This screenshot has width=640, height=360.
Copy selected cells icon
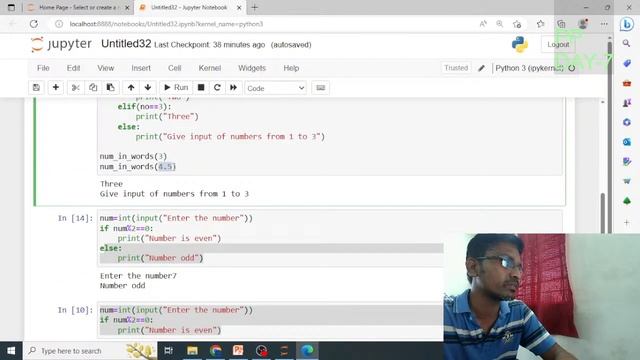[x=93, y=88]
